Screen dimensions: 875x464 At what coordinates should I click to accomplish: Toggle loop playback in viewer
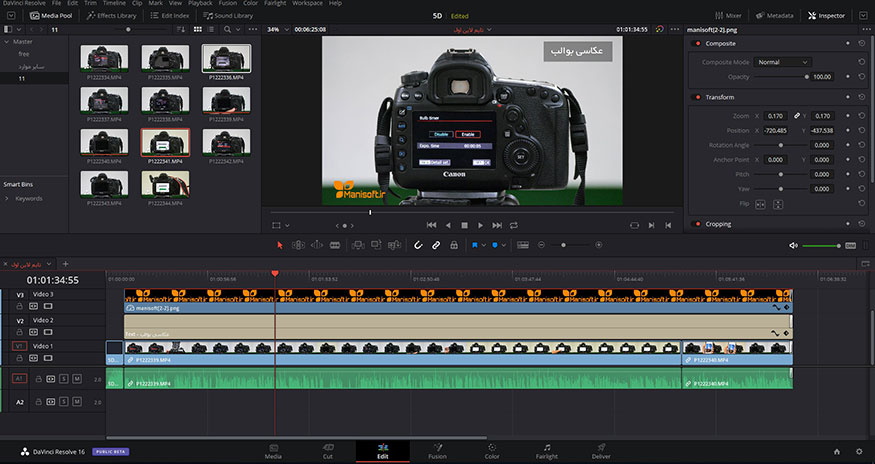tap(513, 226)
